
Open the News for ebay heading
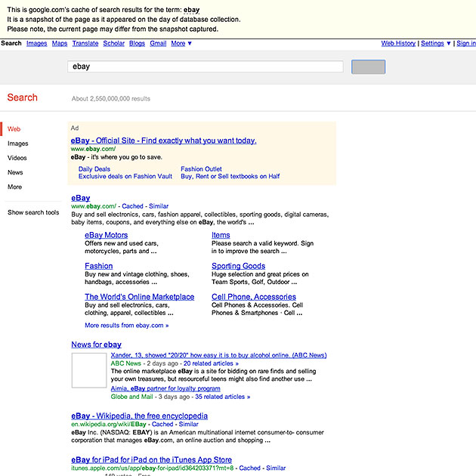click(96, 345)
